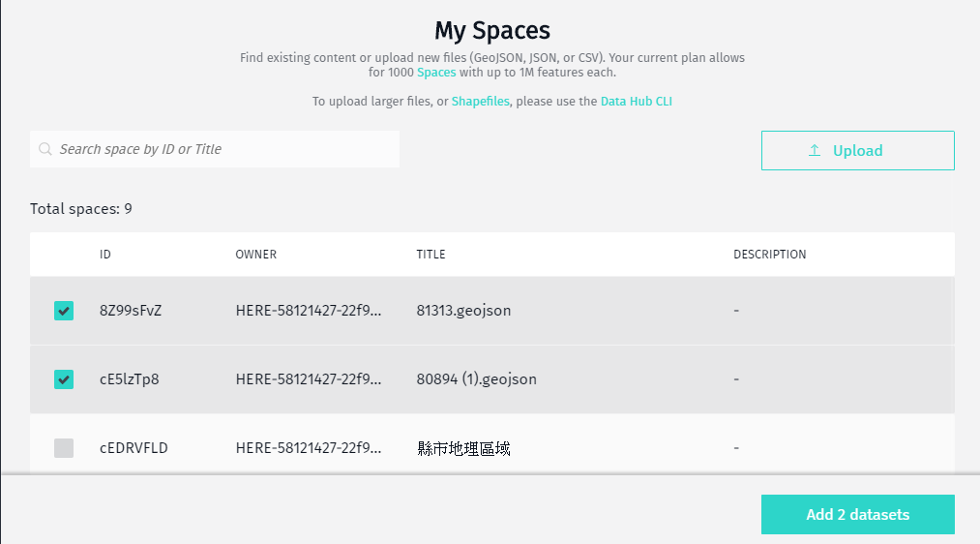This screenshot has width=980, height=544.
Task: Click the Add 2 datasets button
Action: pos(857,515)
